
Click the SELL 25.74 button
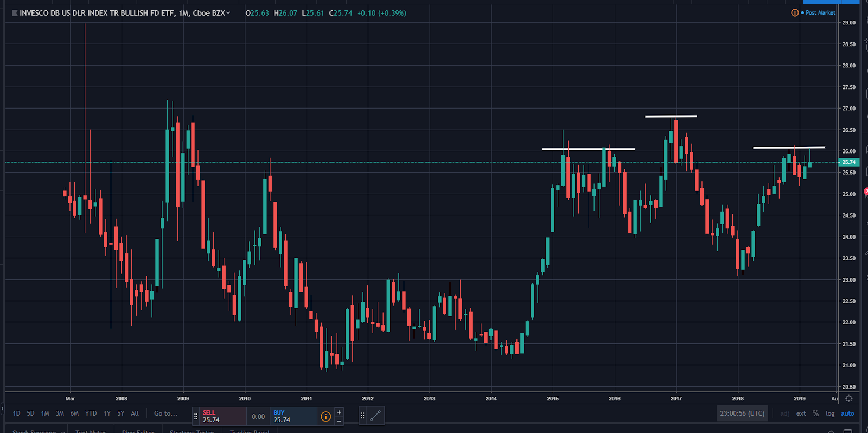(222, 416)
